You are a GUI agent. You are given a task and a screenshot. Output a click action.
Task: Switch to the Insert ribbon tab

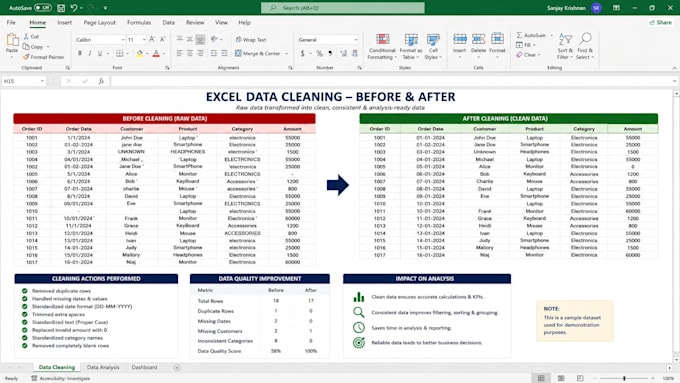click(x=65, y=23)
